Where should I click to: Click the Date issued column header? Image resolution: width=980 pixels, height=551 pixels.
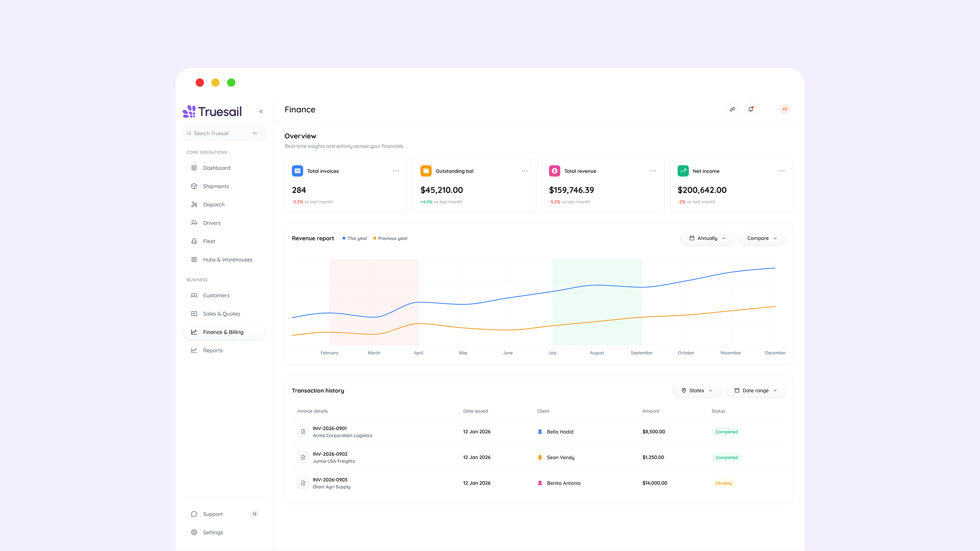[x=476, y=411]
